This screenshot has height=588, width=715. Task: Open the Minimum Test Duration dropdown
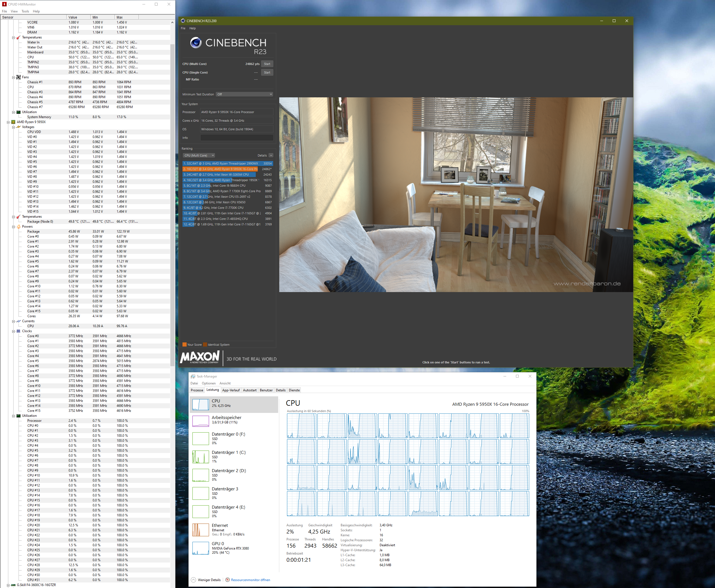pyautogui.click(x=244, y=95)
